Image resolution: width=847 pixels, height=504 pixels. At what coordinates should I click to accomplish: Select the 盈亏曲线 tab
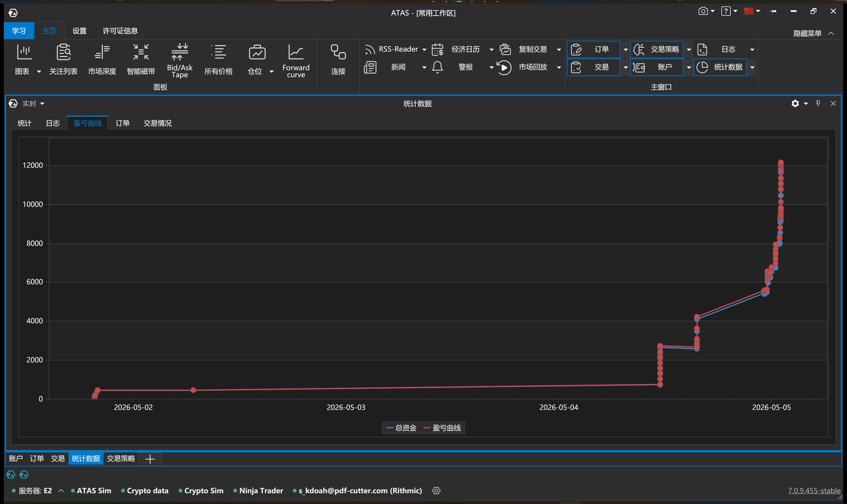click(88, 123)
